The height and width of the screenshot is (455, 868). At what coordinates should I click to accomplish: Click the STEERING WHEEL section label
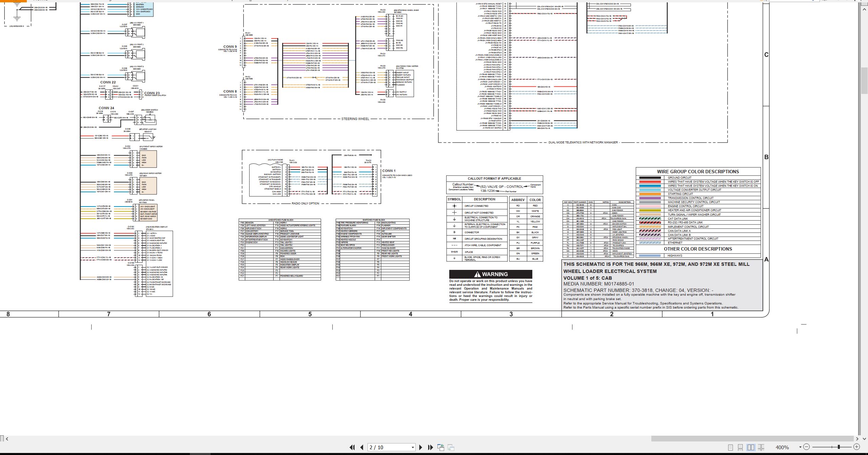tap(355, 119)
